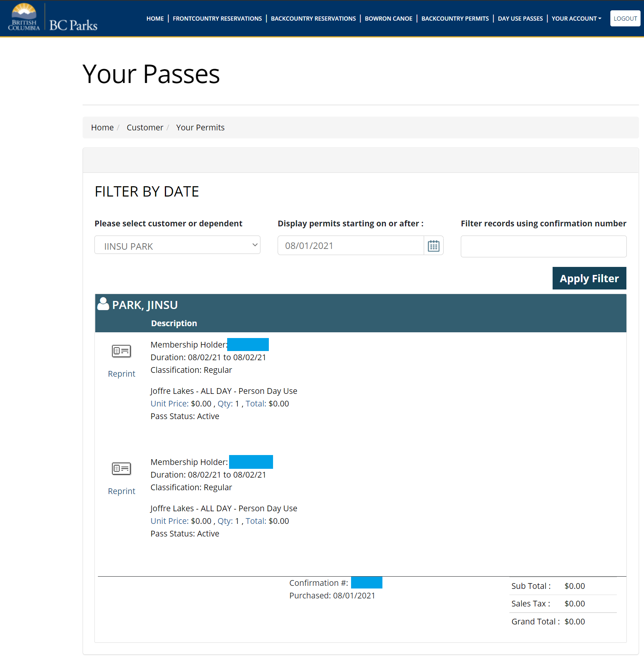
Task: Click the Apply Filter button
Action: point(589,278)
